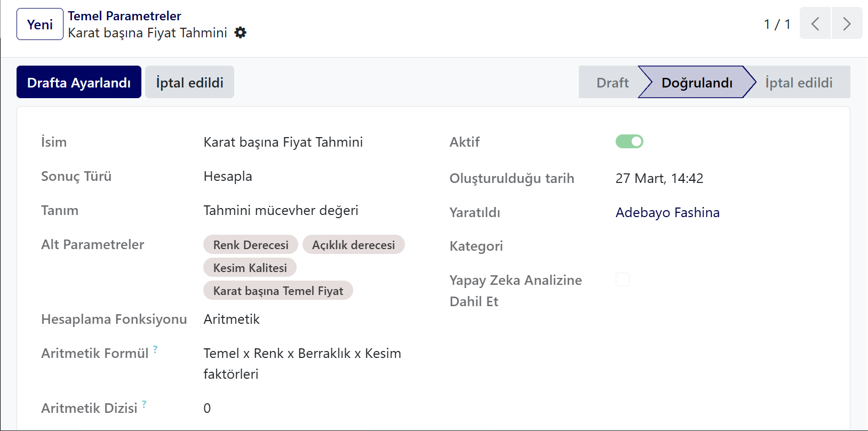Open the Renk Derecesi tag
Image resolution: width=868 pixels, height=431 pixels.
pos(251,245)
